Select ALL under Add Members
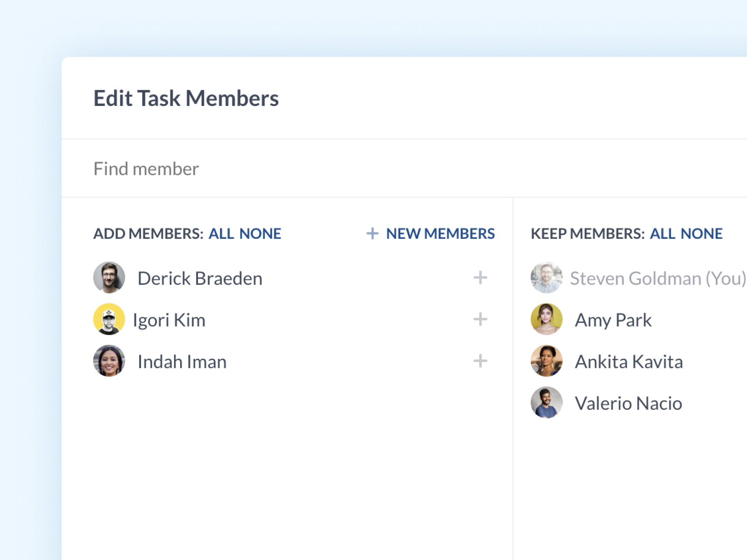Viewport: 747px width, 560px height. (221, 233)
